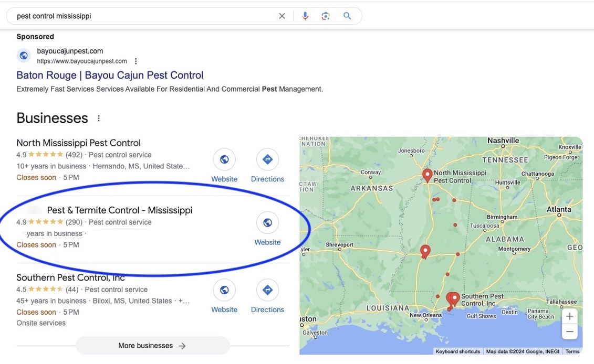Viewport: 594px width, 364px height.
Task: Select North Mississippi Pest Control listing title
Action: point(78,143)
